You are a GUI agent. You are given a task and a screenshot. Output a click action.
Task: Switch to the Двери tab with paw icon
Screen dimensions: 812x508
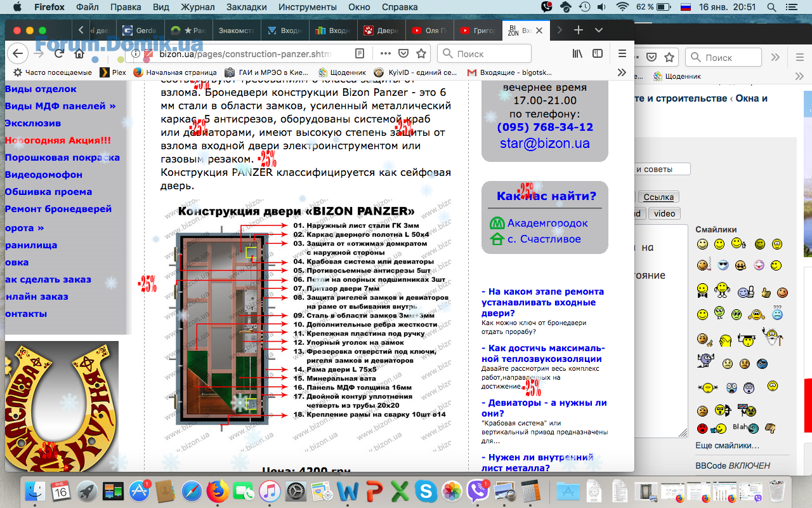tap(381, 30)
